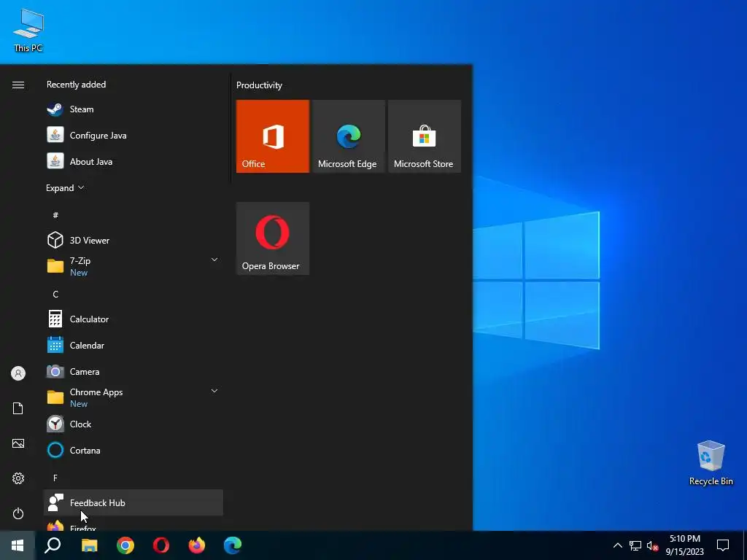Select the Recycle Bin desktop icon
Screen dimensions: 747x560
click(711, 463)
